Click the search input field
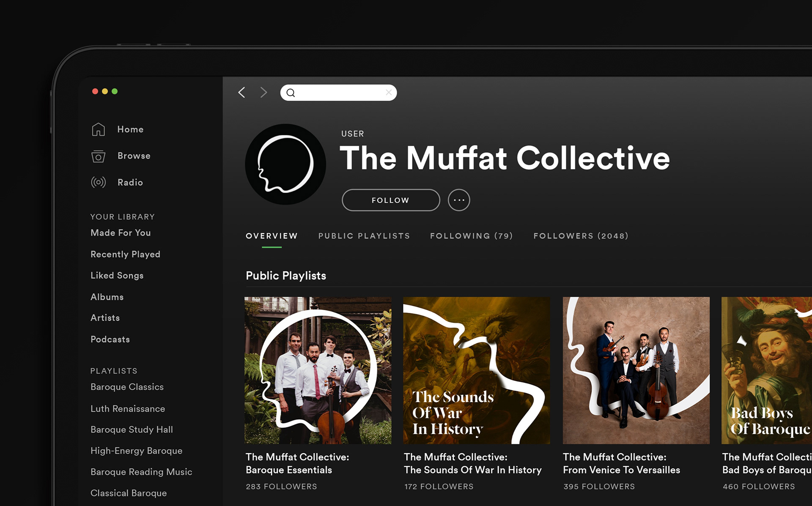The width and height of the screenshot is (812, 506). (339, 93)
